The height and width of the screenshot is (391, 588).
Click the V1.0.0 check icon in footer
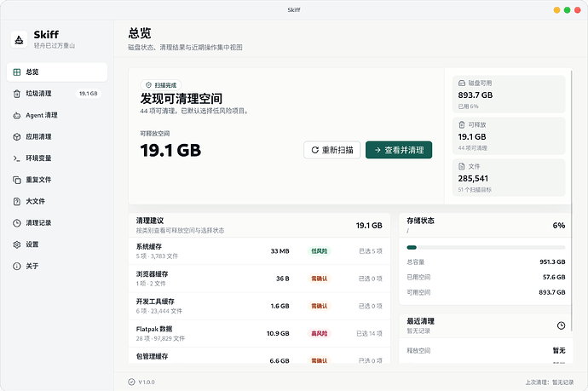point(131,382)
